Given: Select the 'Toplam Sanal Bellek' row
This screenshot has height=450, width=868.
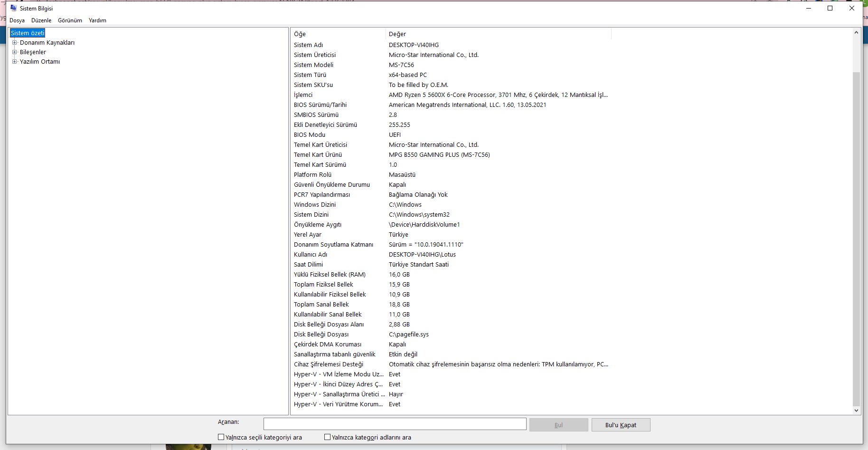Looking at the screenshot, I should point(451,305).
